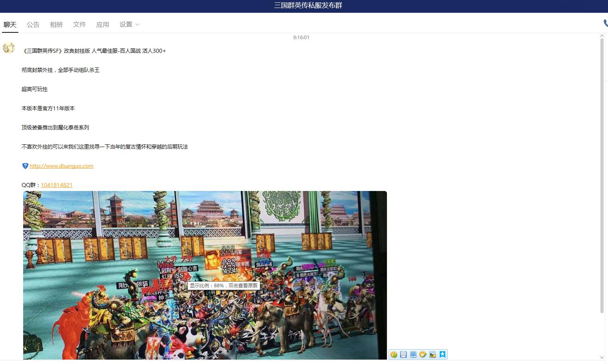The height and width of the screenshot is (364, 608).
Task: Expand the 设置 dropdown menu
Action: [129, 24]
